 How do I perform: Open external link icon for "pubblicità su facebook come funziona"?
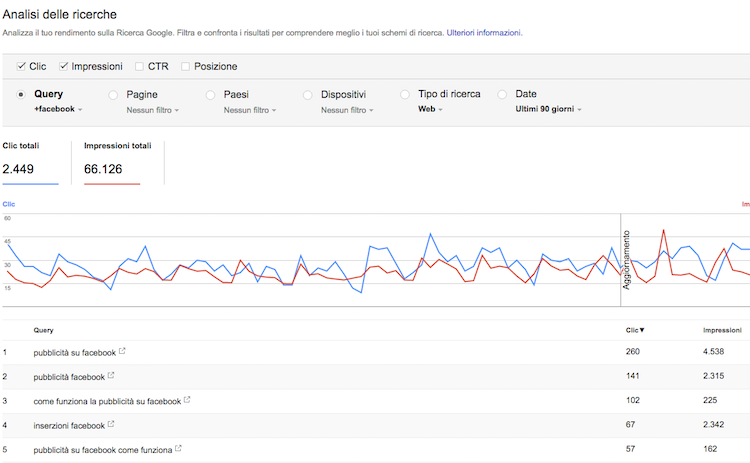178,449
